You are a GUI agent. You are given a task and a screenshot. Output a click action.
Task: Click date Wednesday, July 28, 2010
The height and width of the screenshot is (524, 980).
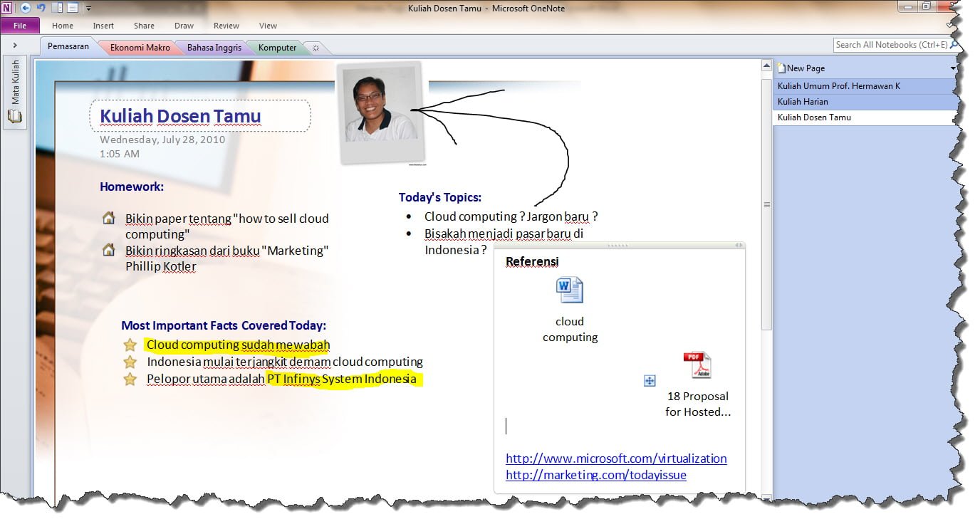(162, 140)
